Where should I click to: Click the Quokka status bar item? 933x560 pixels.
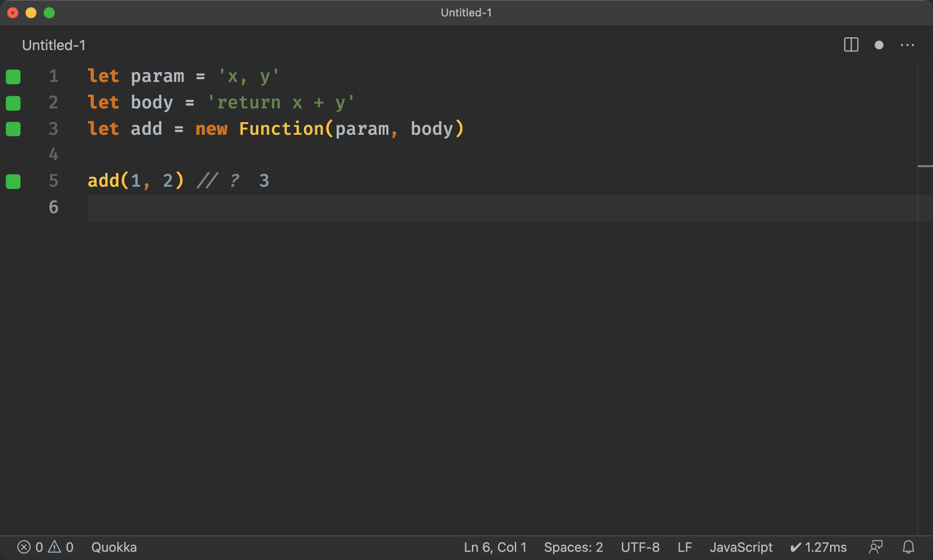(114, 547)
